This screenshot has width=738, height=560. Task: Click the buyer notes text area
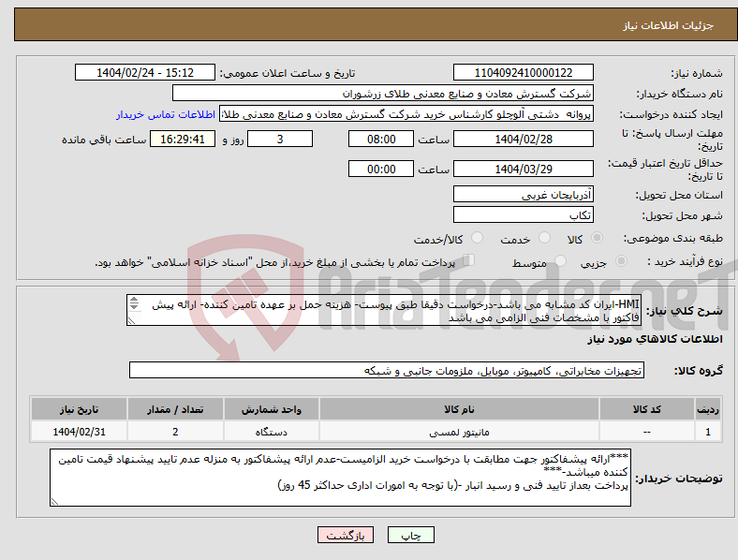pos(340,478)
